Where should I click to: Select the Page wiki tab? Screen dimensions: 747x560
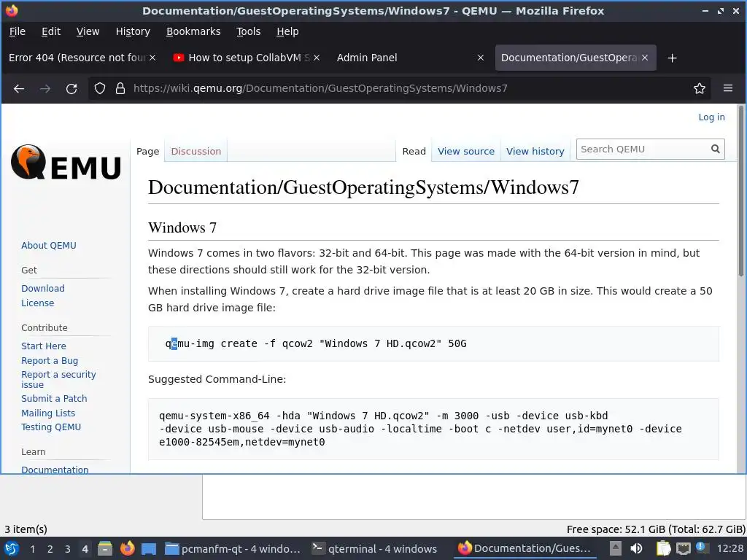click(x=147, y=152)
